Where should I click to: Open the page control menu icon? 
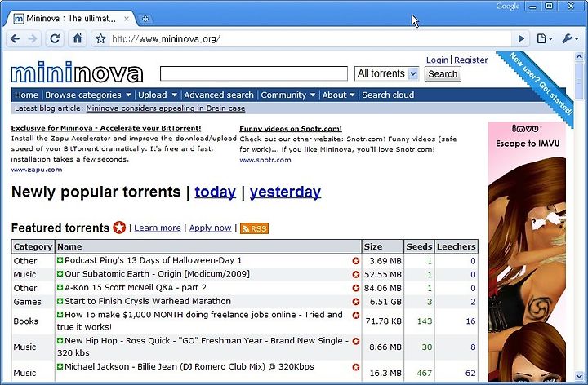point(544,38)
